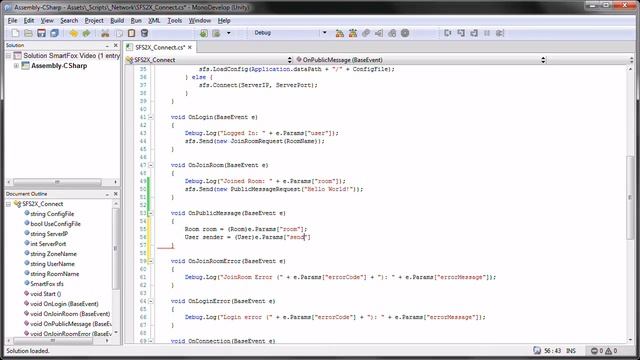This screenshot has width=640, height=360.
Task: Select SmartFox sfs in Document Outline
Action: 47,284
